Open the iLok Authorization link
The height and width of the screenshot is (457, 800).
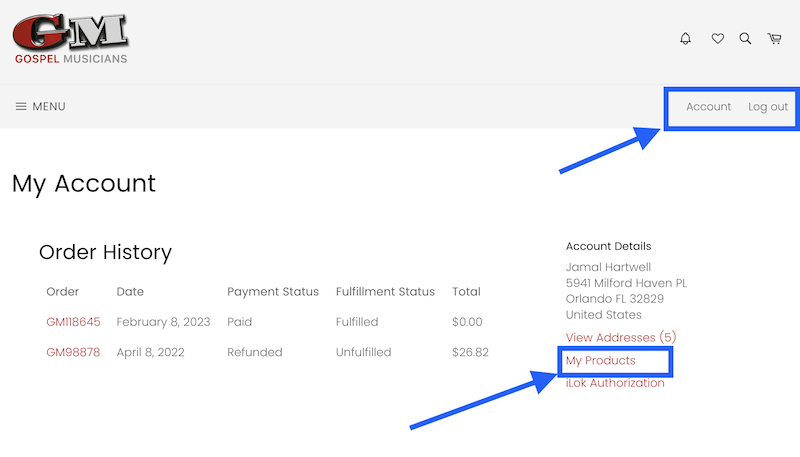(615, 383)
